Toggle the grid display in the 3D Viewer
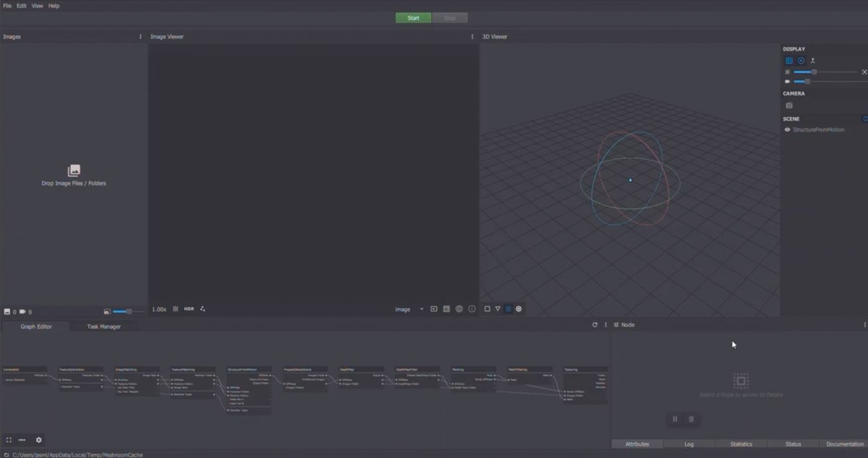Image resolution: width=868 pixels, height=458 pixels. 788,60
